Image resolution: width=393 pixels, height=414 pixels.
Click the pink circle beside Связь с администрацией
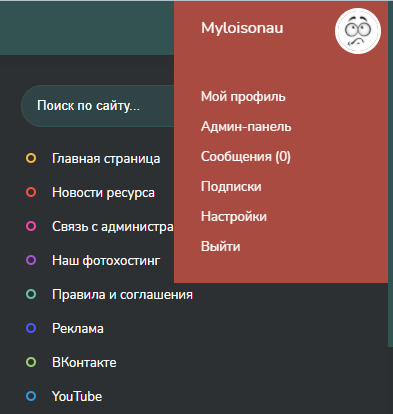tap(31, 226)
